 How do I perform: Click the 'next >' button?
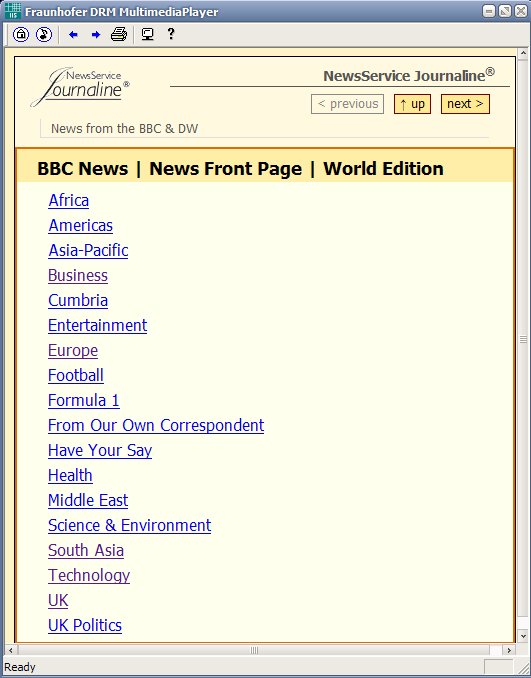pyautogui.click(x=465, y=104)
